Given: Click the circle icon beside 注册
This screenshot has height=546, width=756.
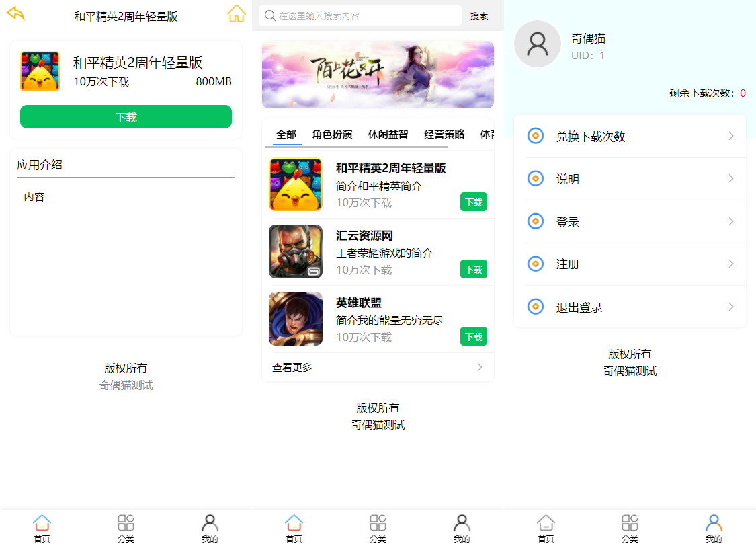Looking at the screenshot, I should (535, 264).
